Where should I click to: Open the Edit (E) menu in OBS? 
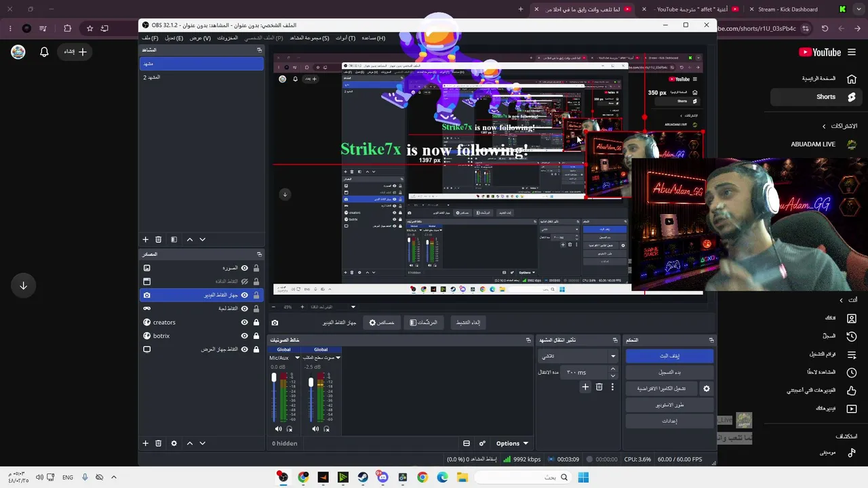(174, 38)
